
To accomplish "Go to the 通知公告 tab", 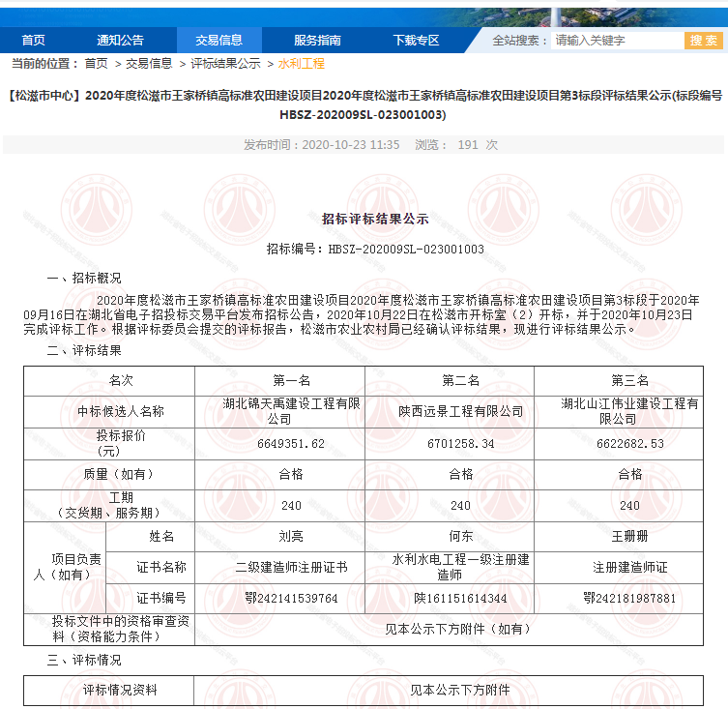I will [120, 40].
